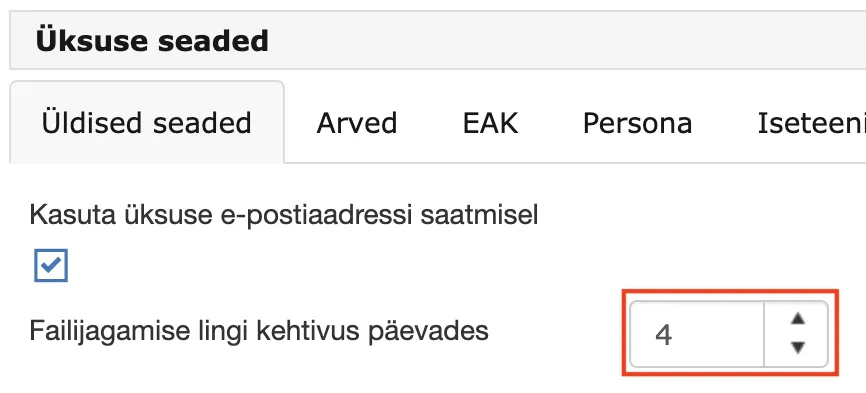The image size is (866, 393).
Task: Show Persona settings section
Action: pos(637,123)
